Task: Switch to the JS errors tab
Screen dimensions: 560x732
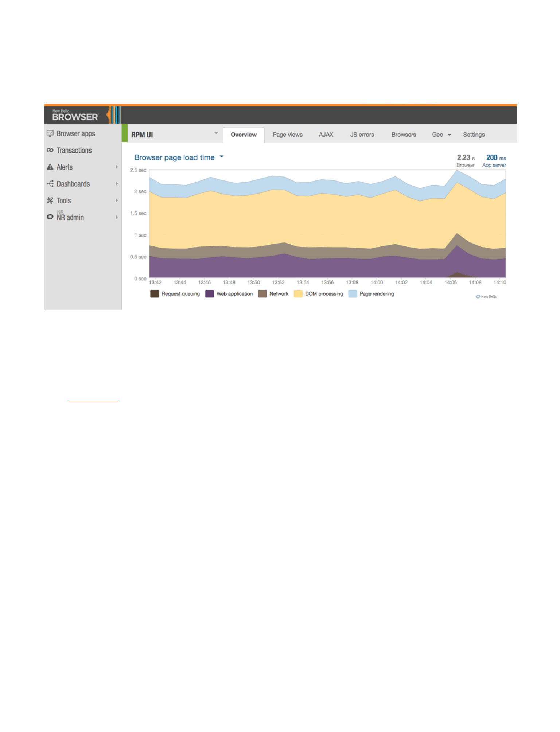Action: 362,135
